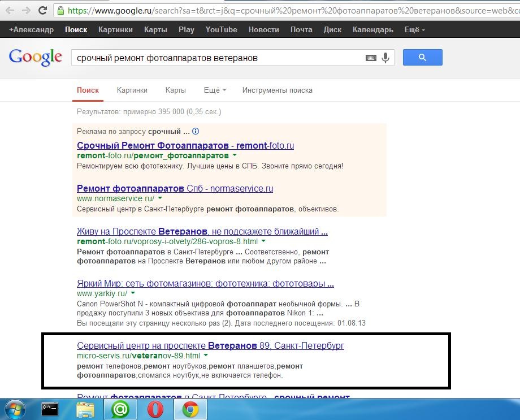The height and width of the screenshot is (420, 520).
Task: Select the red Поиск results tab
Action: click(88, 90)
